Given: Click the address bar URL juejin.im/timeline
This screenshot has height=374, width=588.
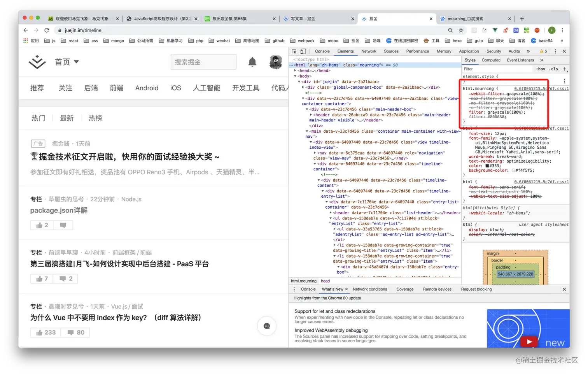Looking at the screenshot, I should (83, 30).
